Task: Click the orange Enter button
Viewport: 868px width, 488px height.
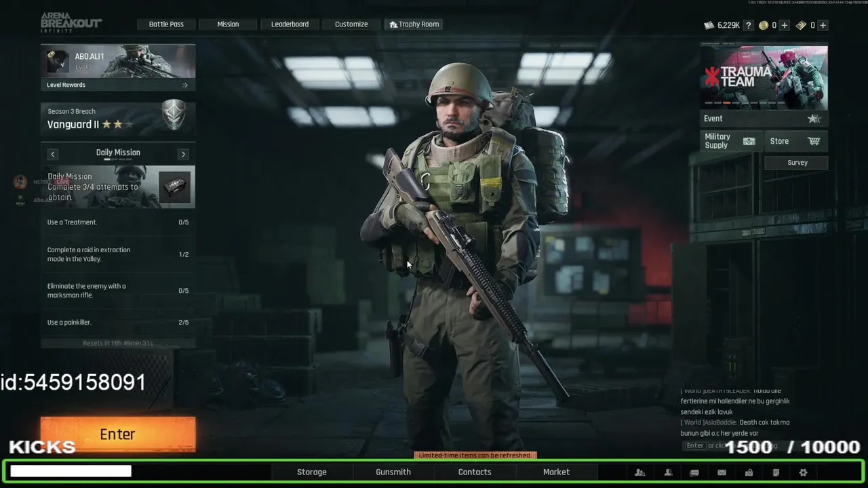Action: pos(118,434)
